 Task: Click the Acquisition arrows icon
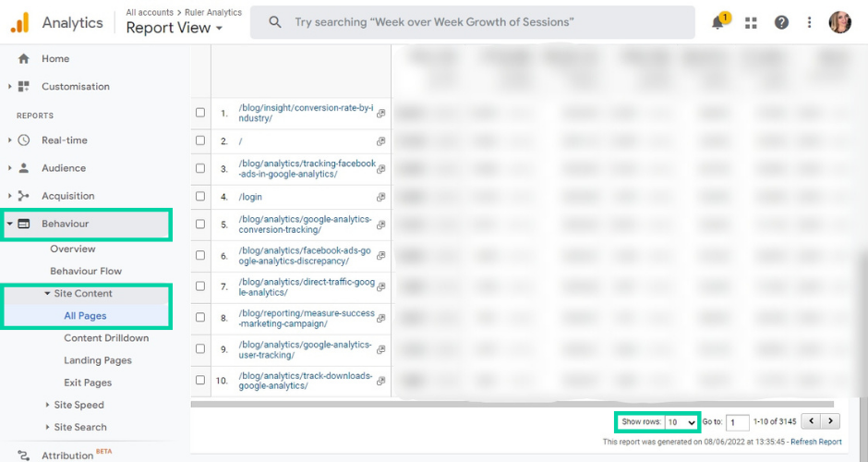click(x=24, y=196)
